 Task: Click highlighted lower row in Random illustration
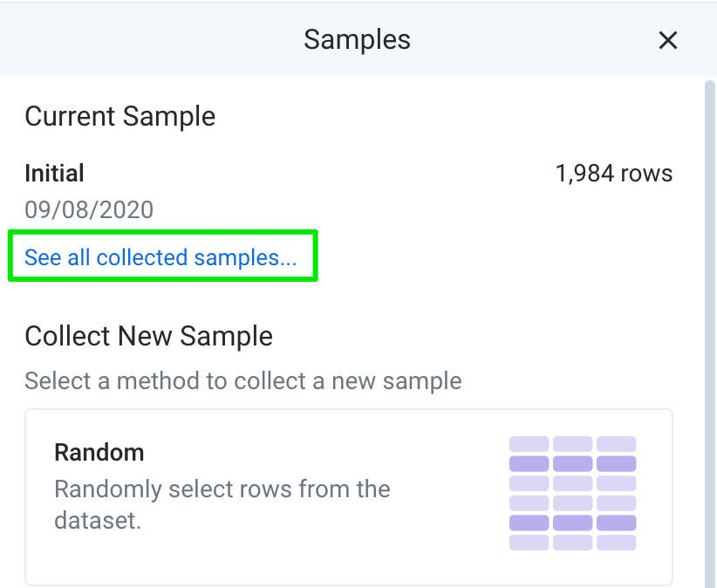(572, 523)
